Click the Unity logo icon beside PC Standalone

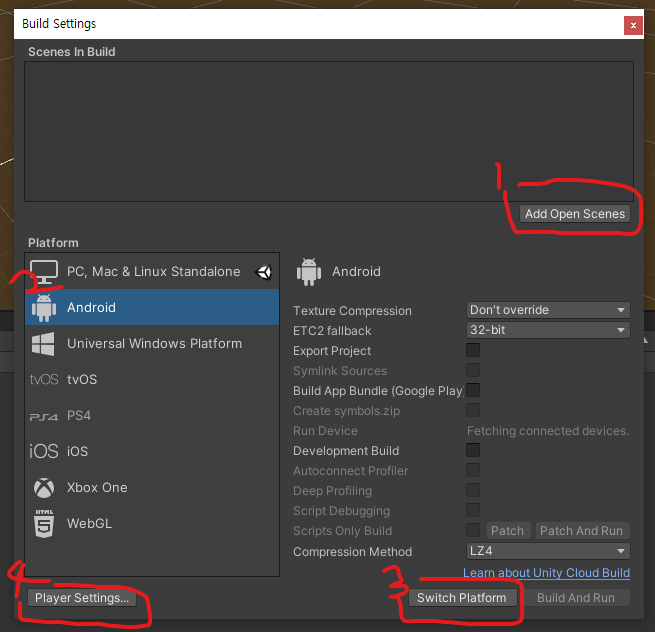264,272
